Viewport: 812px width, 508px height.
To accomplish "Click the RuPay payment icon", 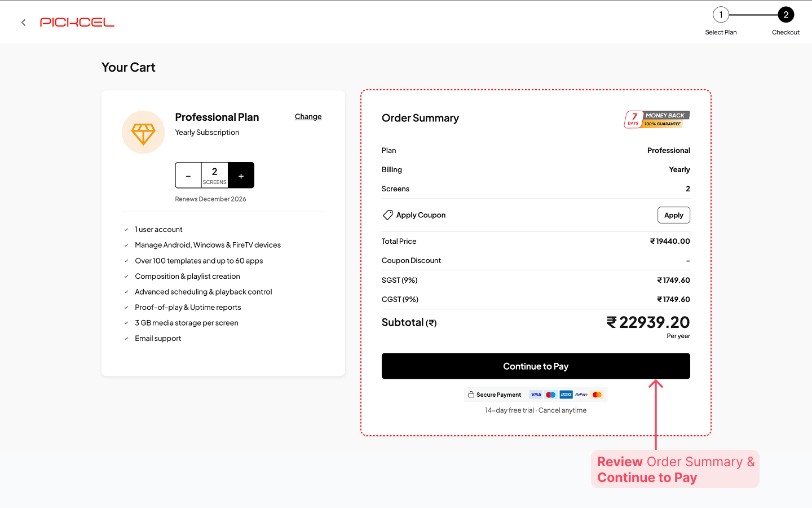I will pyautogui.click(x=581, y=395).
